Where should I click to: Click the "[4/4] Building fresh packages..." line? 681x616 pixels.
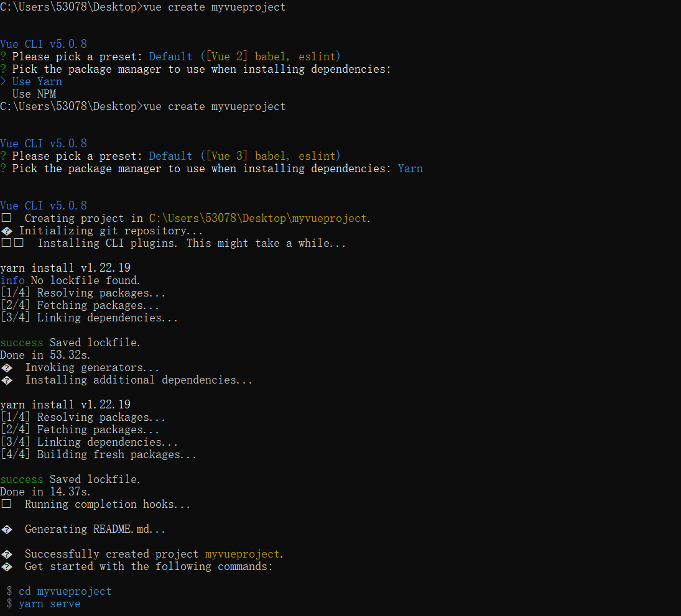pos(98,454)
